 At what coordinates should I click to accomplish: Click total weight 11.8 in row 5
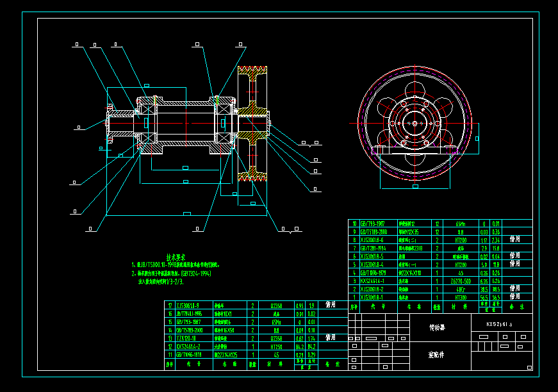(496, 265)
